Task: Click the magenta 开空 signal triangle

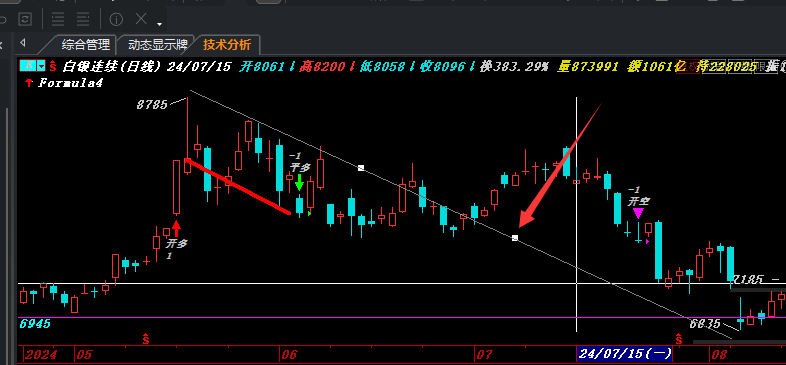Action: [638, 214]
